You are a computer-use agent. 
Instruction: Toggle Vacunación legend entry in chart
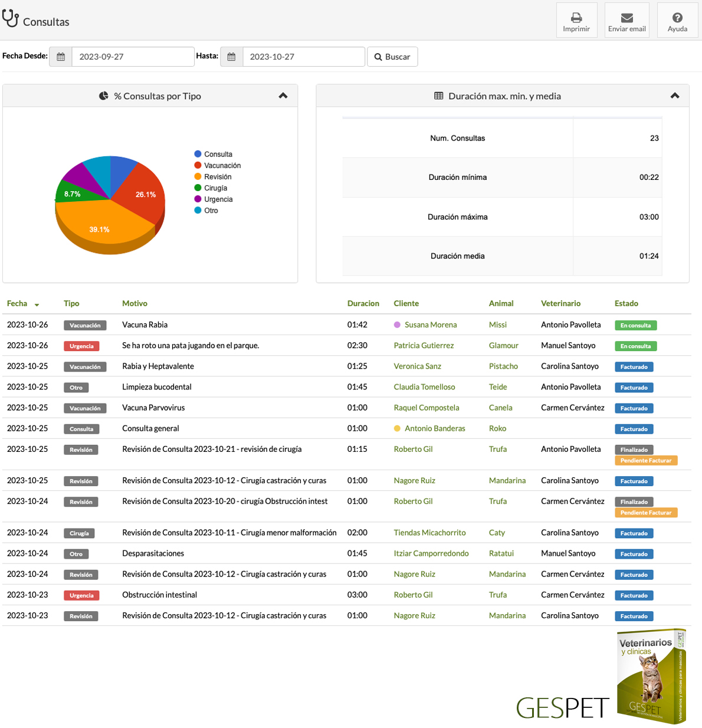(x=222, y=166)
